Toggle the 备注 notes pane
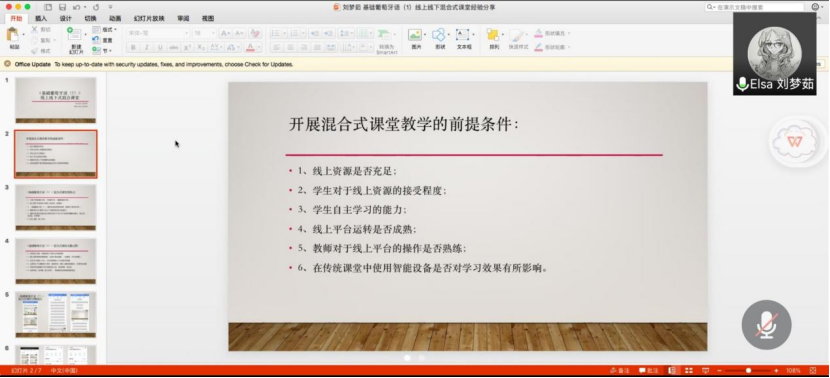 coord(620,371)
